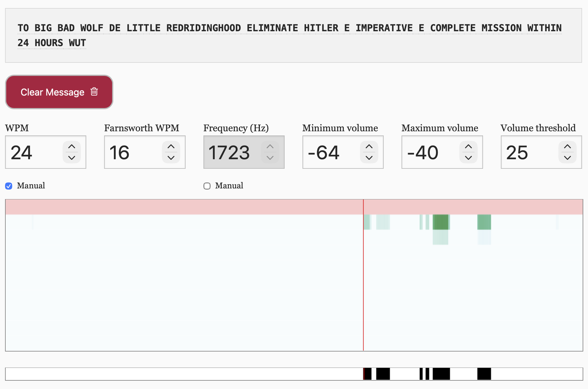Focus the Farnsworth WPM input field
588x389 pixels.
click(131, 152)
